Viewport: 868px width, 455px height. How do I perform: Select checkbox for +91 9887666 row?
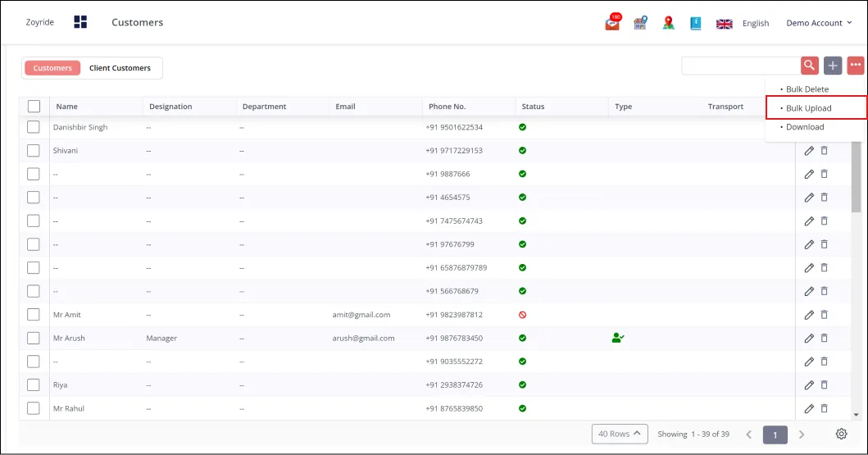[34, 174]
